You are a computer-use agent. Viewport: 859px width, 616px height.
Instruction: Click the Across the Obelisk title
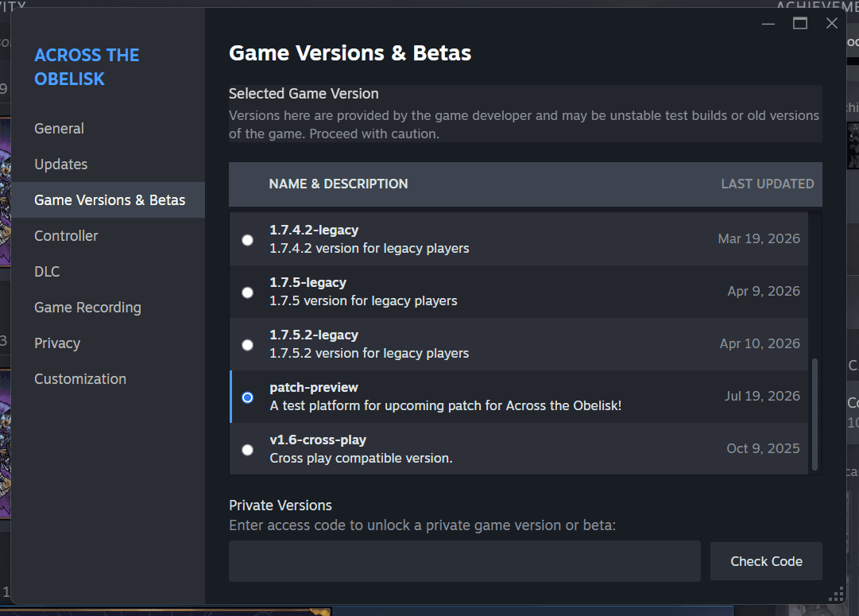pos(87,67)
